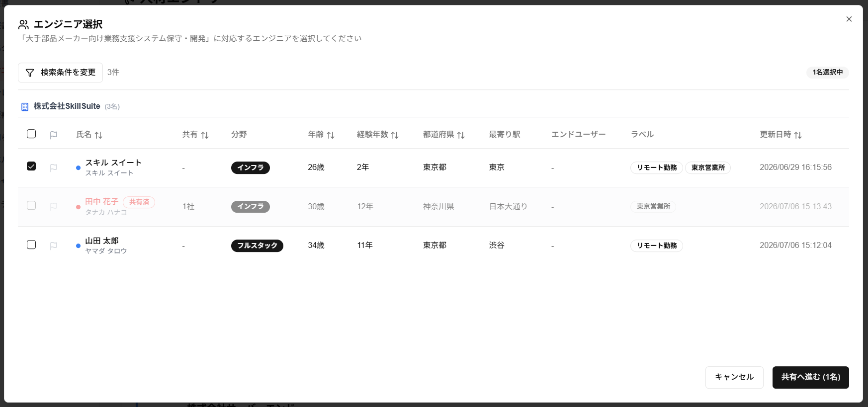Flag the 田中 花子 row

pyautogui.click(x=54, y=206)
